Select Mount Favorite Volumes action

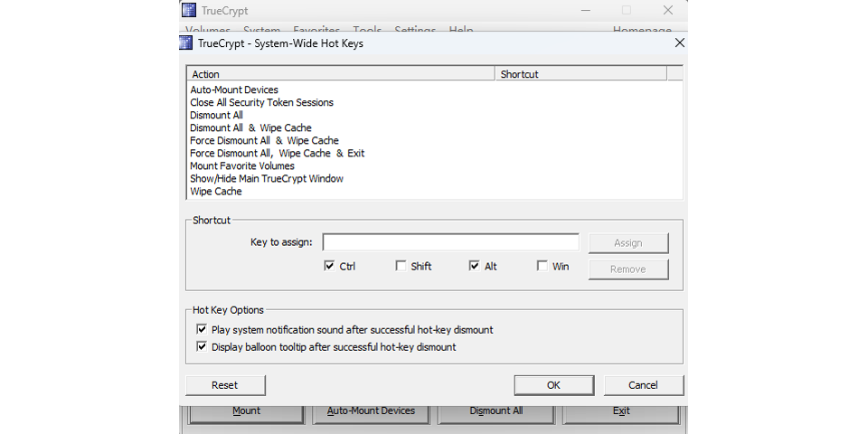[x=241, y=166]
